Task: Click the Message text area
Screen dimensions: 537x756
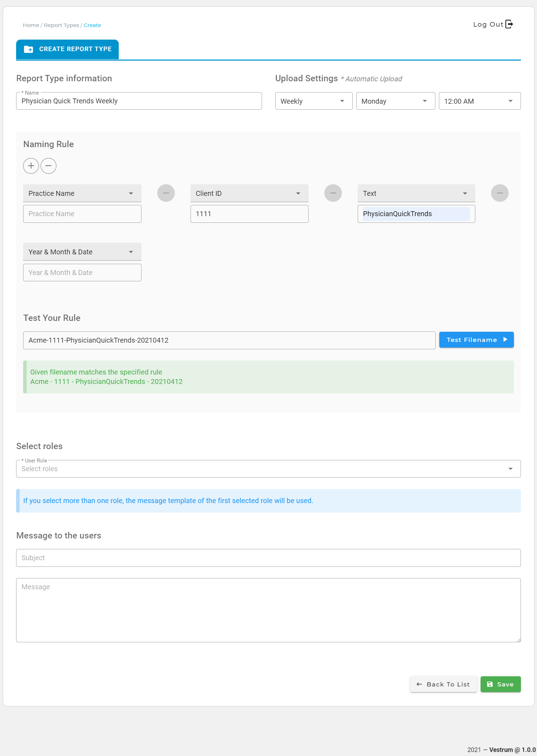Action: point(268,610)
